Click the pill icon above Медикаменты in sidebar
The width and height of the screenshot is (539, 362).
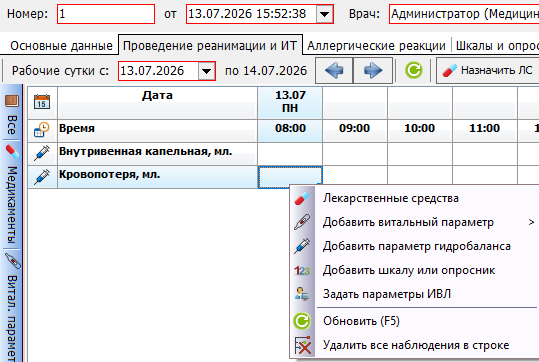pyautogui.click(x=12, y=152)
